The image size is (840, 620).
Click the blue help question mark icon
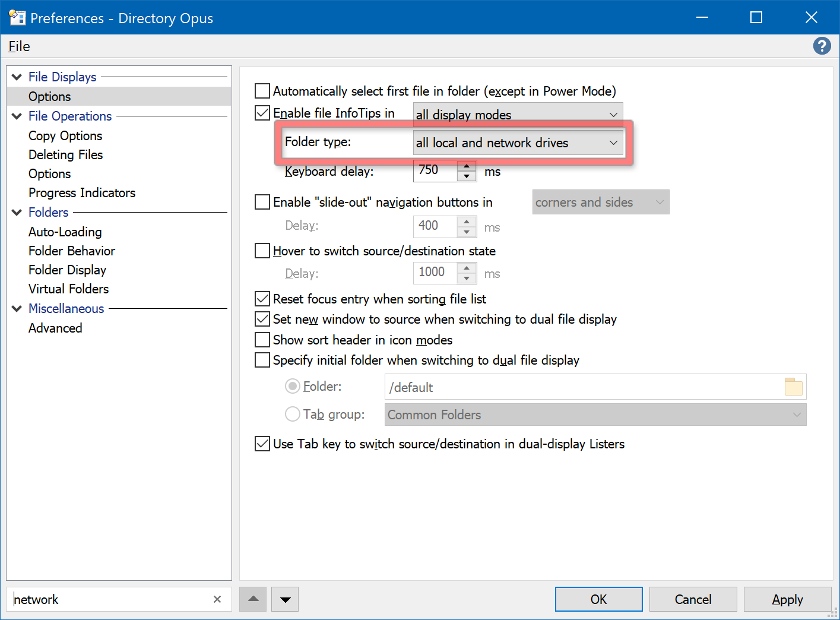click(x=822, y=46)
